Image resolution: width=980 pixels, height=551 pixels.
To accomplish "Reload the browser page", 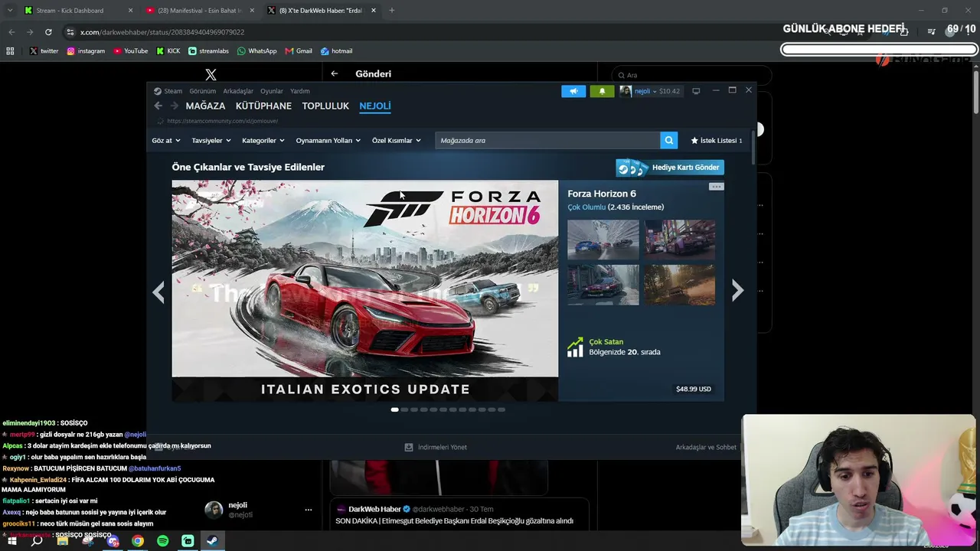I will tap(48, 32).
